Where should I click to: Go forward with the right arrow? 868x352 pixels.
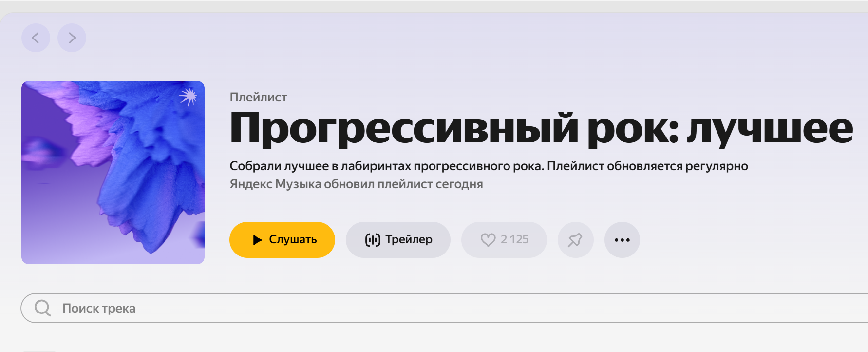[72, 38]
